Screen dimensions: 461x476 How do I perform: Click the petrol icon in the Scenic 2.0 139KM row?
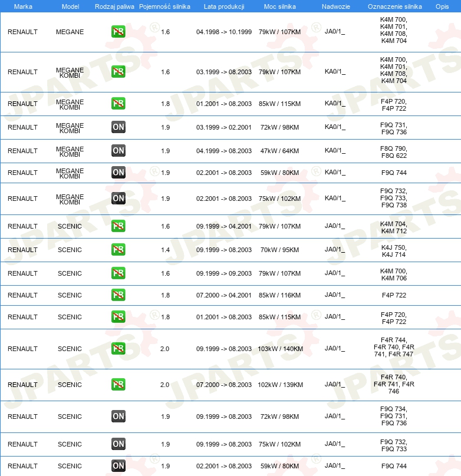[x=118, y=385]
